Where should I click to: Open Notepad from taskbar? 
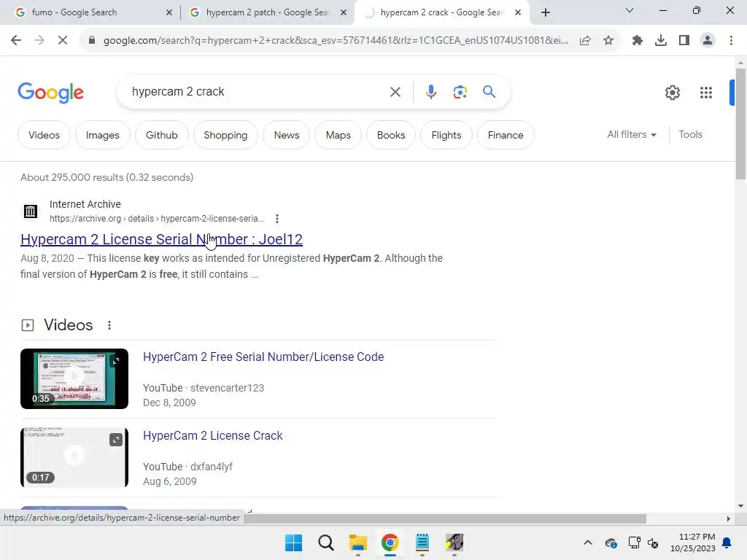[422, 542]
